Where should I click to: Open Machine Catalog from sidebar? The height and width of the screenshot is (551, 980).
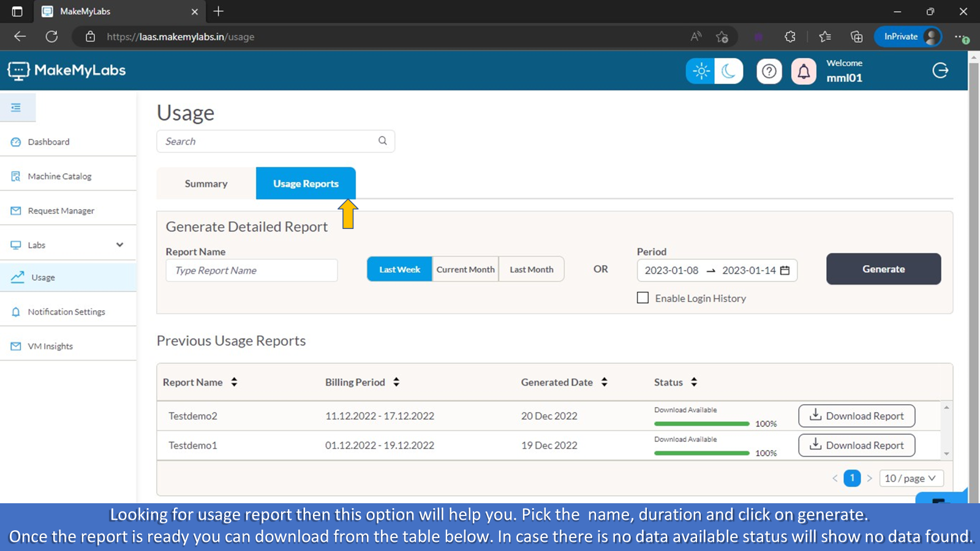point(59,176)
